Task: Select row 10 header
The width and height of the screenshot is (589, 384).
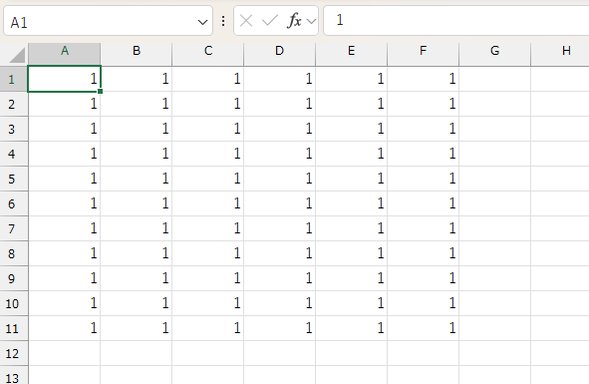Action: [x=14, y=303]
